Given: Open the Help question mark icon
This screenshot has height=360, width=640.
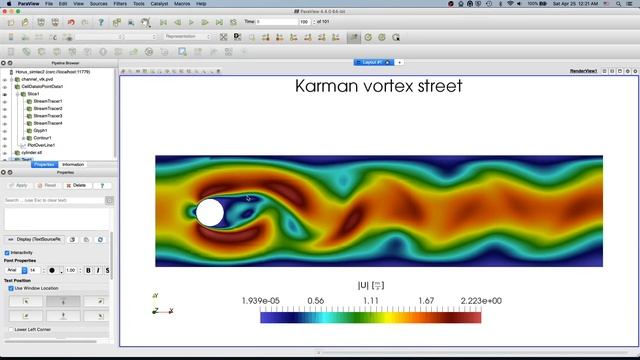Looking at the screenshot, I should click(x=101, y=22).
